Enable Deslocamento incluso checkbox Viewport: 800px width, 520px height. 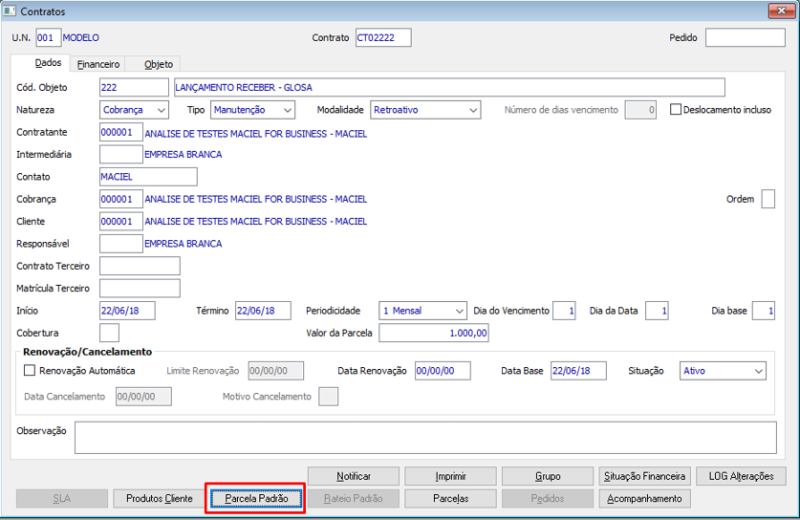(x=676, y=110)
